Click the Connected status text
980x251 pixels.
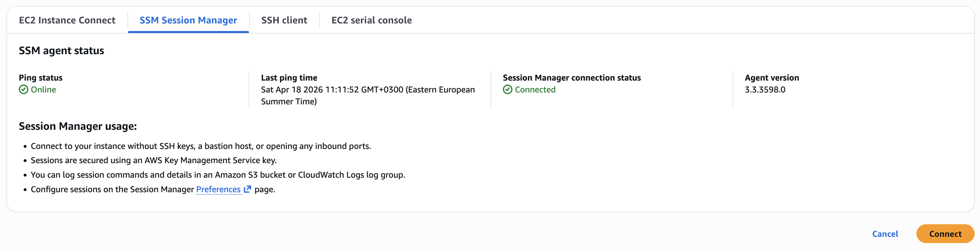point(535,90)
